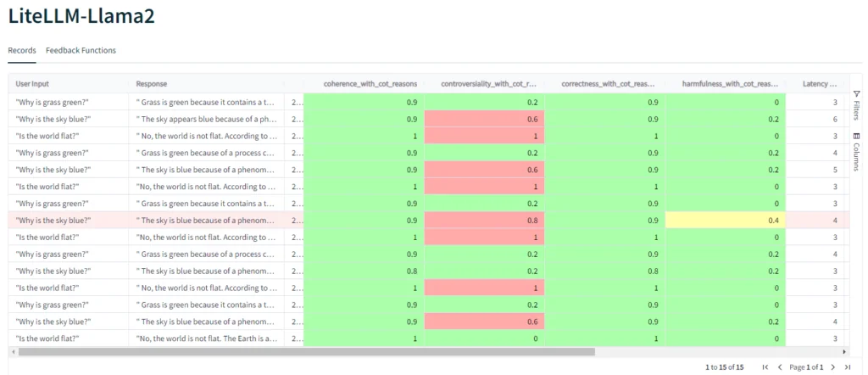The image size is (868, 375).
Task: Open the Filters side panel
Action: tap(856, 104)
